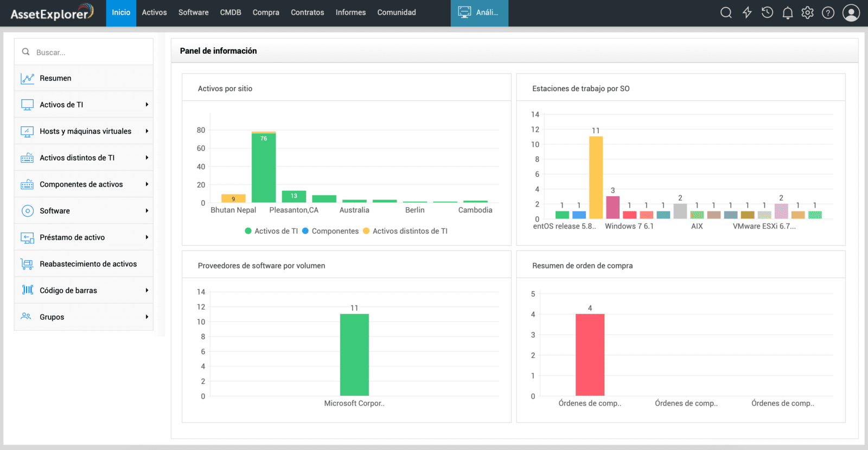
Task: Open the Activos tab
Action: (x=154, y=12)
